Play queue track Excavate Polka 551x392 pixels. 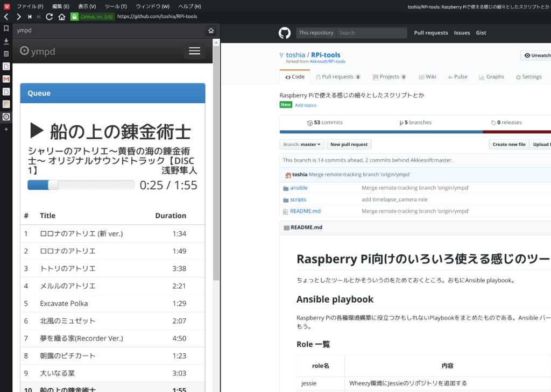click(x=112, y=303)
